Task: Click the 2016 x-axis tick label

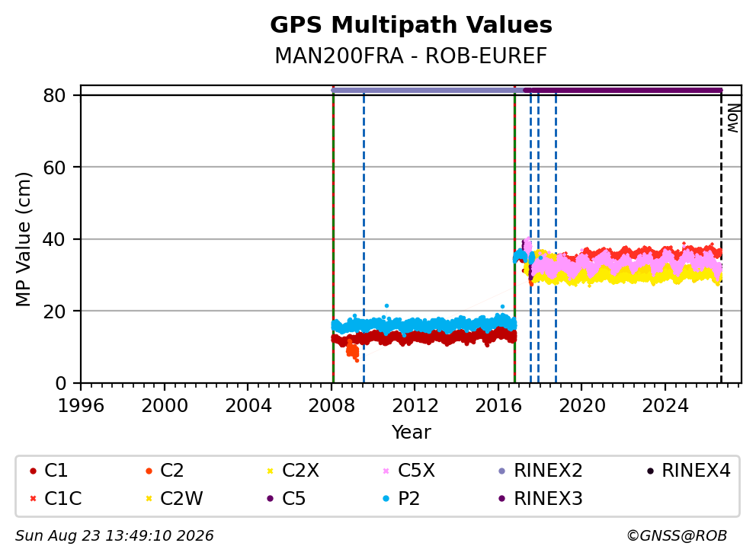Action: [498, 406]
